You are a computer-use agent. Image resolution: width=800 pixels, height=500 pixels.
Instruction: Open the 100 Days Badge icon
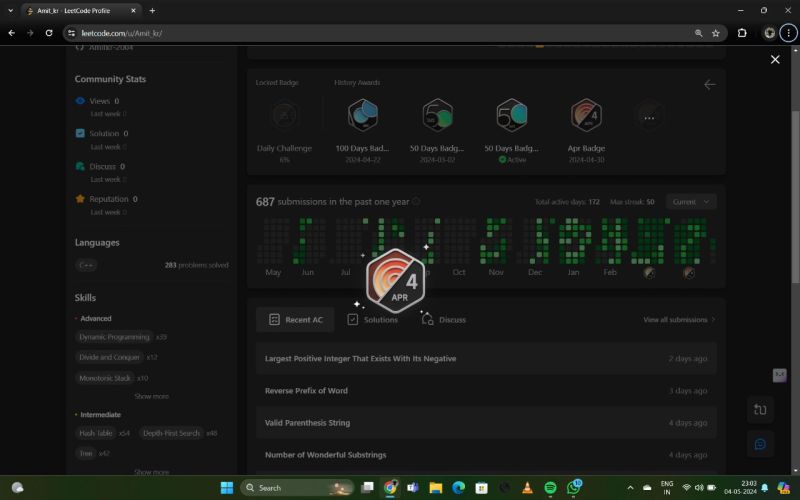[x=362, y=115]
